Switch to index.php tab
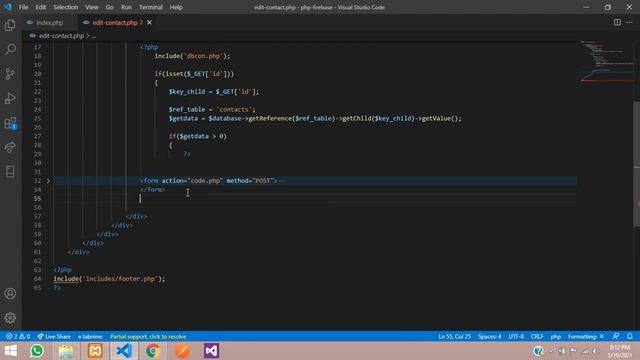The height and width of the screenshot is (360, 640). (49, 22)
